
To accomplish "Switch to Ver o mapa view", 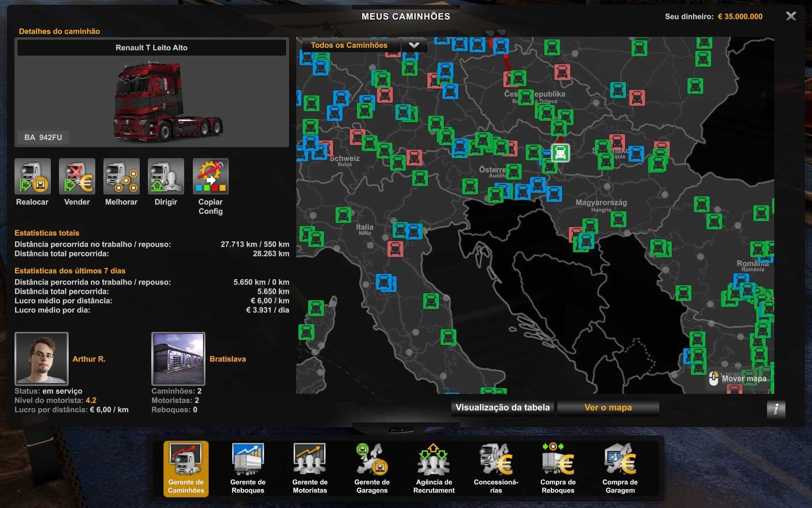I will point(608,408).
